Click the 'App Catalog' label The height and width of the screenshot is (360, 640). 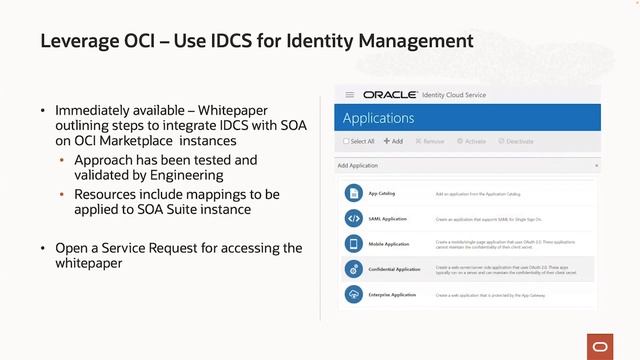pyautogui.click(x=382, y=193)
